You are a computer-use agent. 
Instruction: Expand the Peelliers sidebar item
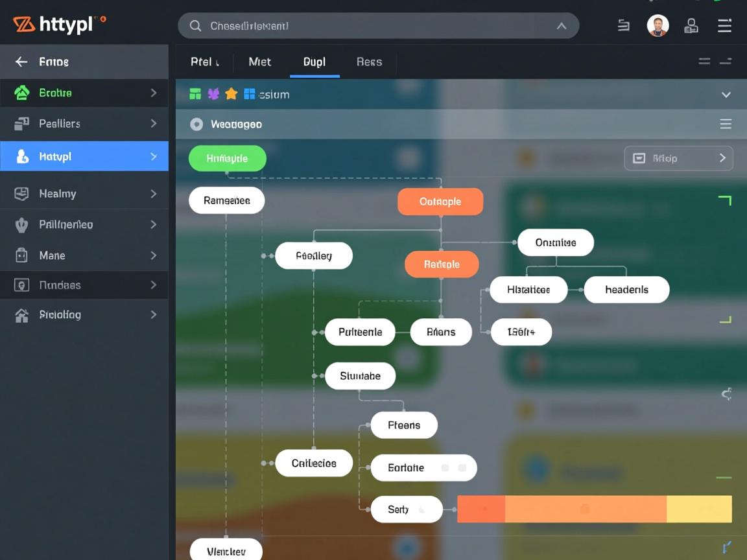coord(154,123)
